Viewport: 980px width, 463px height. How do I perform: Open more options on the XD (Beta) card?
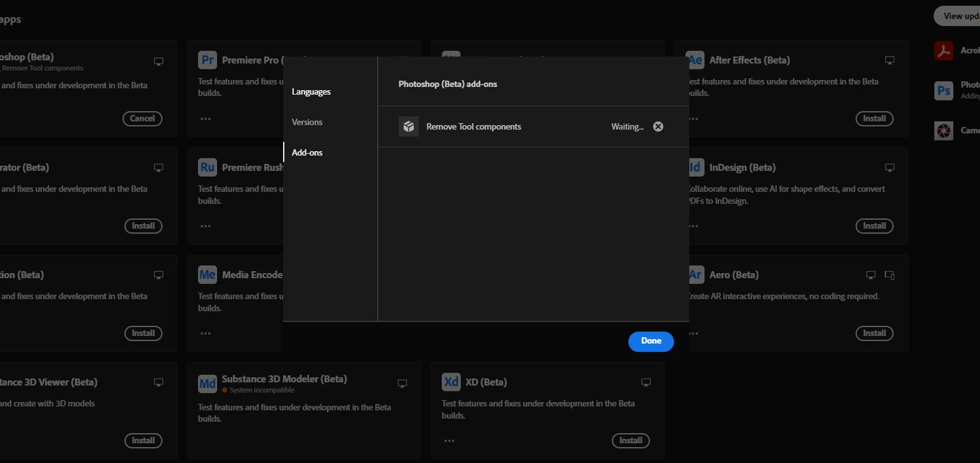tap(449, 441)
